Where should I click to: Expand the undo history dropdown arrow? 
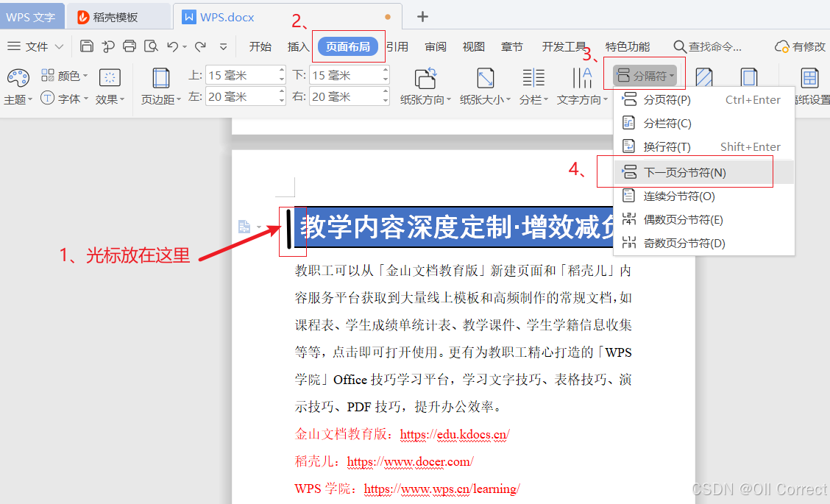(185, 46)
